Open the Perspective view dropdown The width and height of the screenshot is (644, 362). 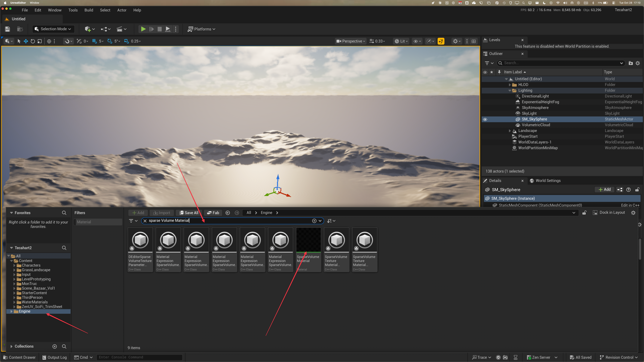pyautogui.click(x=350, y=41)
